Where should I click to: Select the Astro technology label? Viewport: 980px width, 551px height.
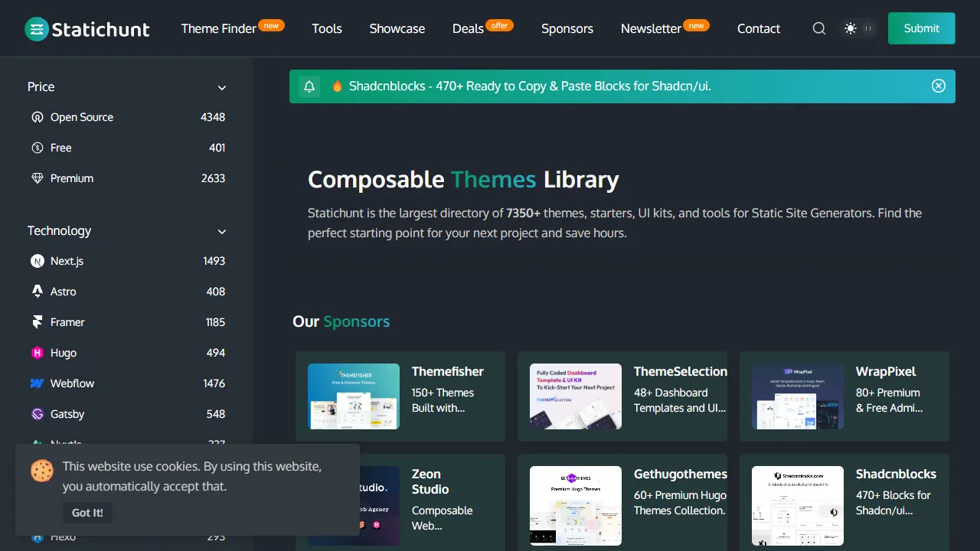(x=64, y=292)
